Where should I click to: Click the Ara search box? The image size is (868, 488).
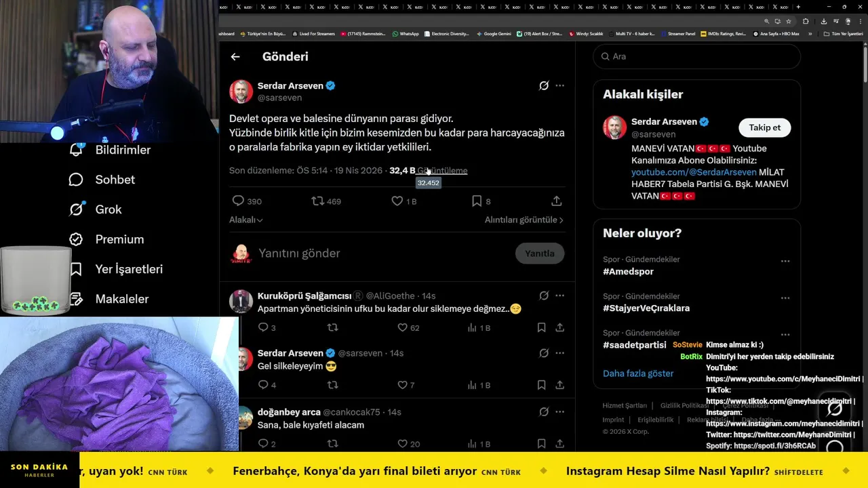[696, 56]
